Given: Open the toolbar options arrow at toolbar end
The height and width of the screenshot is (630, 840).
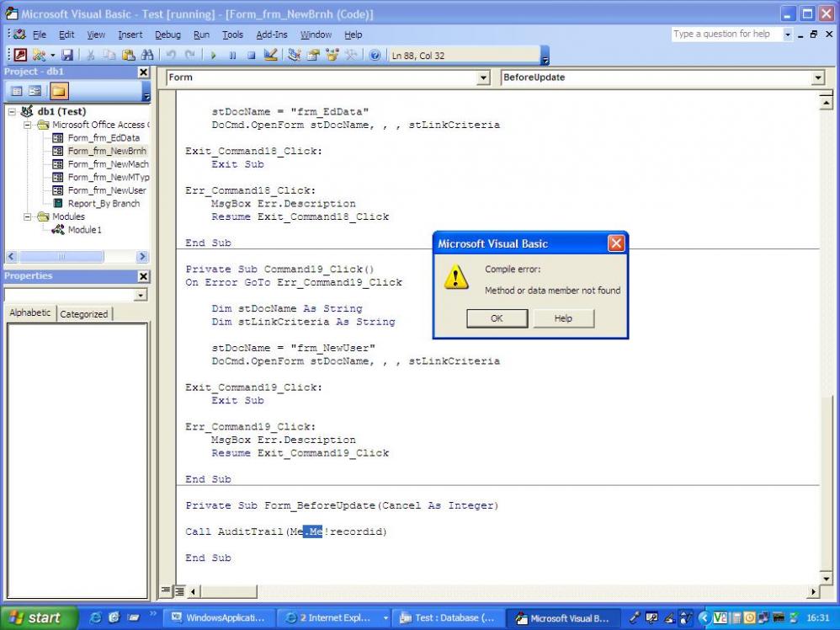Looking at the screenshot, I should coord(545,56).
